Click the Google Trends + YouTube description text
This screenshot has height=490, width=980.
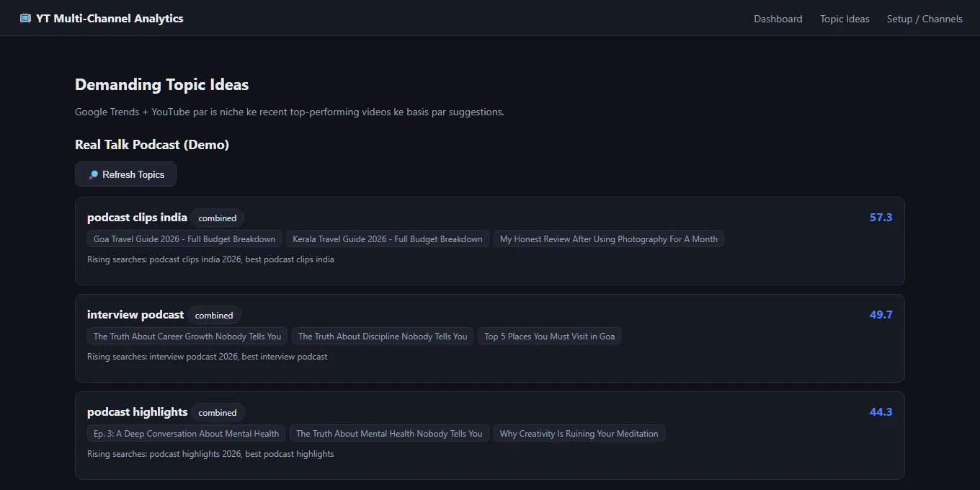coord(290,112)
